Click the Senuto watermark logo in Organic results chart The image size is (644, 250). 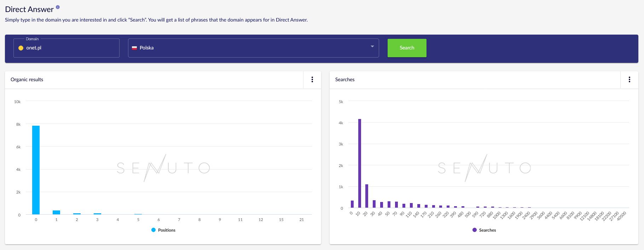click(163, 168)
